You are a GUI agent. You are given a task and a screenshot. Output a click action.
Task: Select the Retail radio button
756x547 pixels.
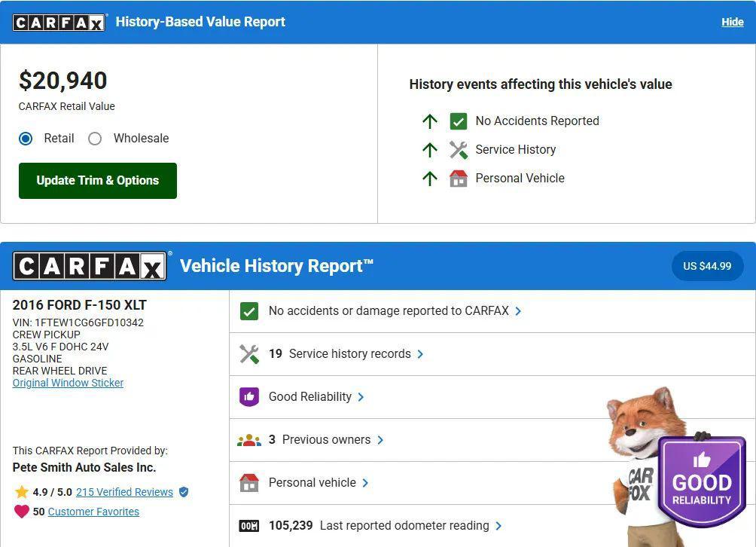25,139
